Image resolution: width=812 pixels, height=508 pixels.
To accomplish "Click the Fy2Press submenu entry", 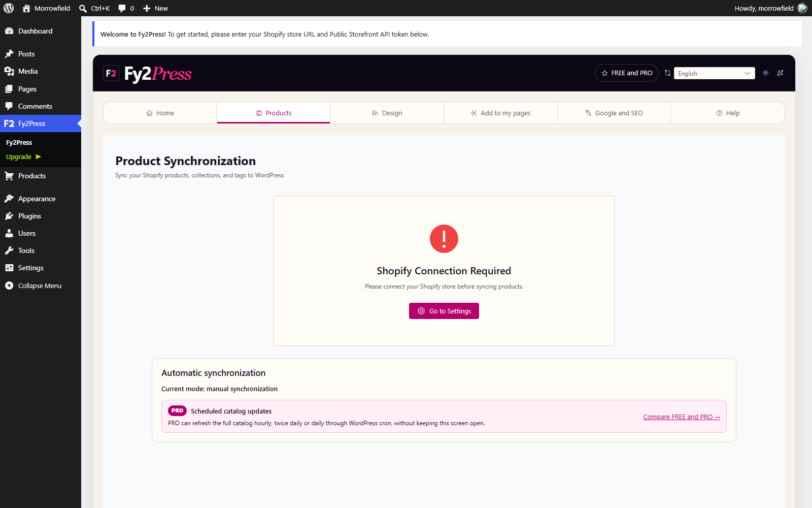I will pyautogui.click(x=19, y=143).
